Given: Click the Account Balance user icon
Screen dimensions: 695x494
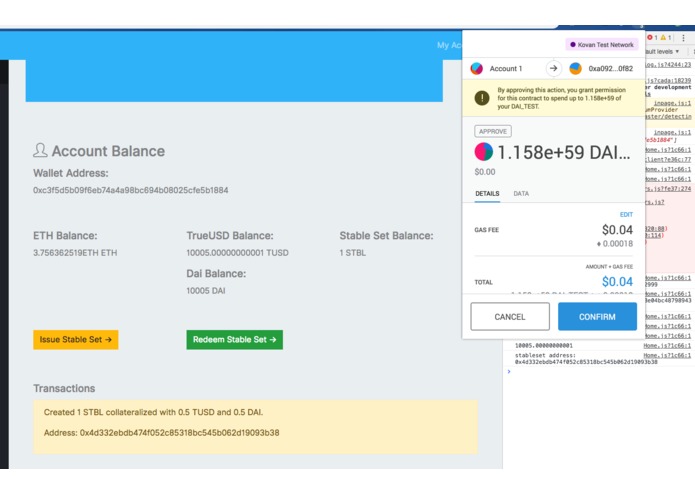Looking at the screenshot, I should (x=40, y=150).
